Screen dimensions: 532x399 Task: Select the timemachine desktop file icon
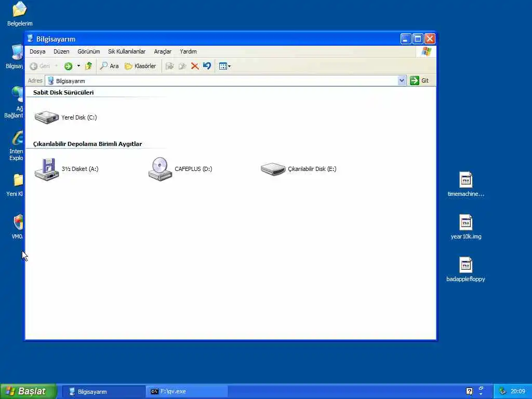click(x=466, y=180)
